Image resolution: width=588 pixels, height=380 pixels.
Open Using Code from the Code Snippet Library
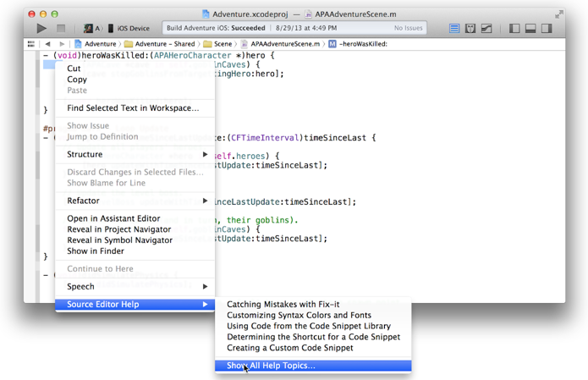click(313, 326)
